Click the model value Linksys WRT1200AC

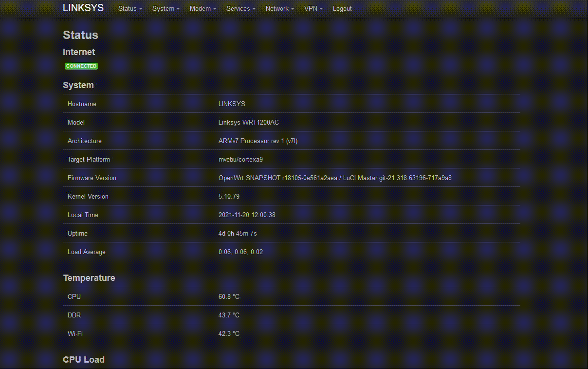(x=249, y=122)
